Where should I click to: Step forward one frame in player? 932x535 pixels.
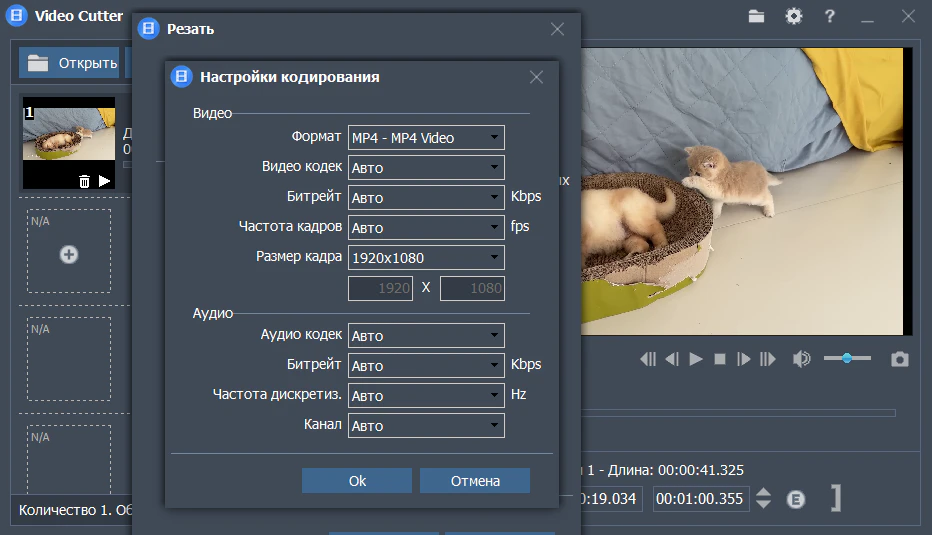743,359
